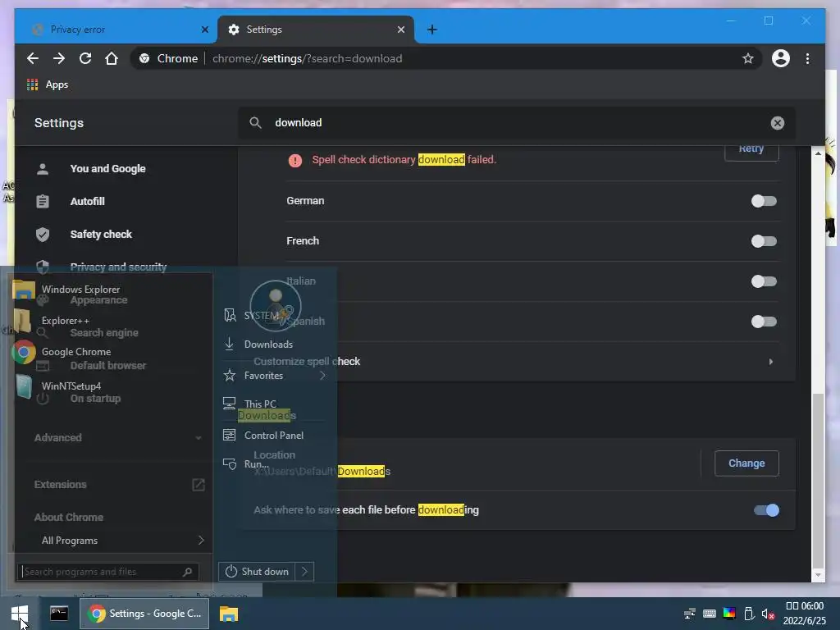Click the Shut down button
Image resolution: width=840 pixels, height=630 pixels.
click(257, 572)
